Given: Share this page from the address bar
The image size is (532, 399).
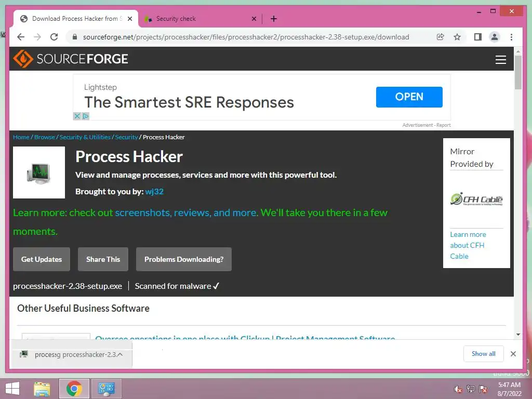Looking at the screenshot, I should point(440,37).
